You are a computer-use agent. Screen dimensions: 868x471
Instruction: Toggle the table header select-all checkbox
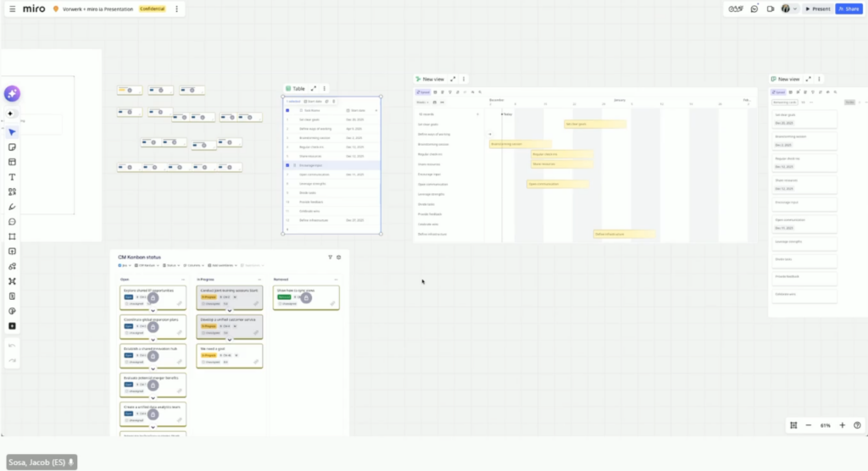click(x=287, y=110)
